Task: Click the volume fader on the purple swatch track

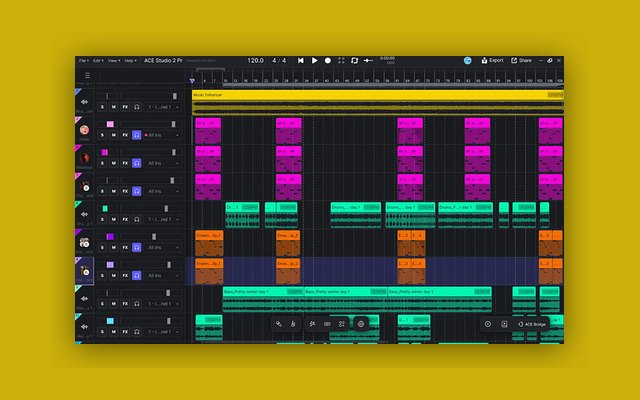Action: click(x=154, y=237)
